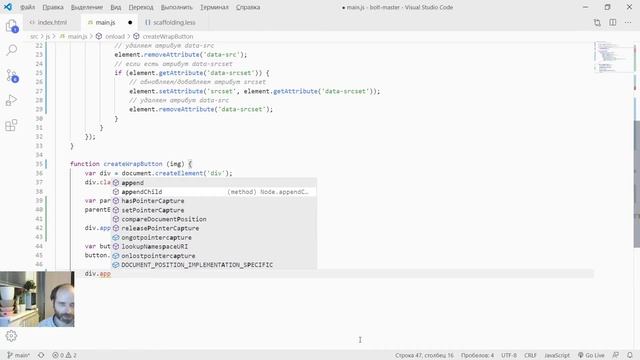Click the main branch indicator in status bar
The image size is (640, 360).
tap(18, 355)
